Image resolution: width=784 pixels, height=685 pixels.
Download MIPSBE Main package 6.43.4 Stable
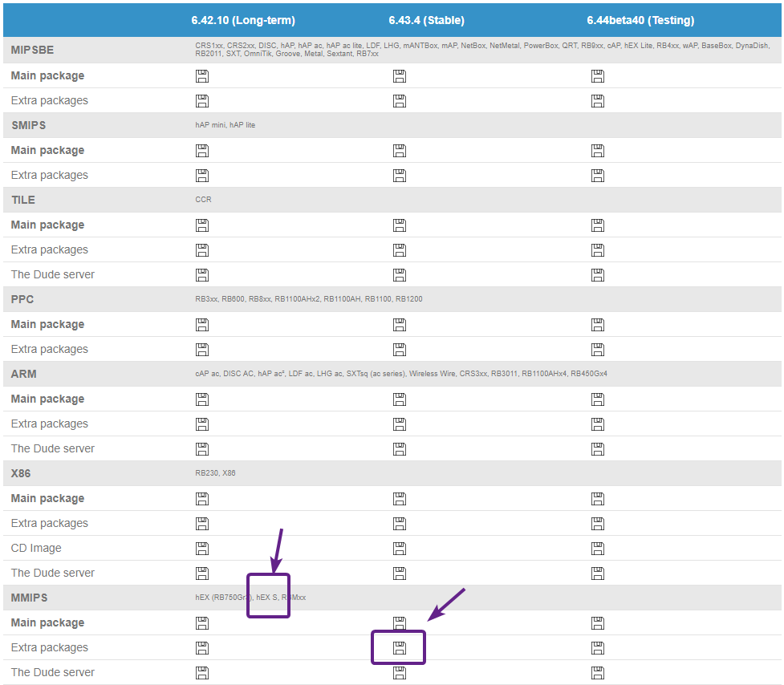(400, 76)
